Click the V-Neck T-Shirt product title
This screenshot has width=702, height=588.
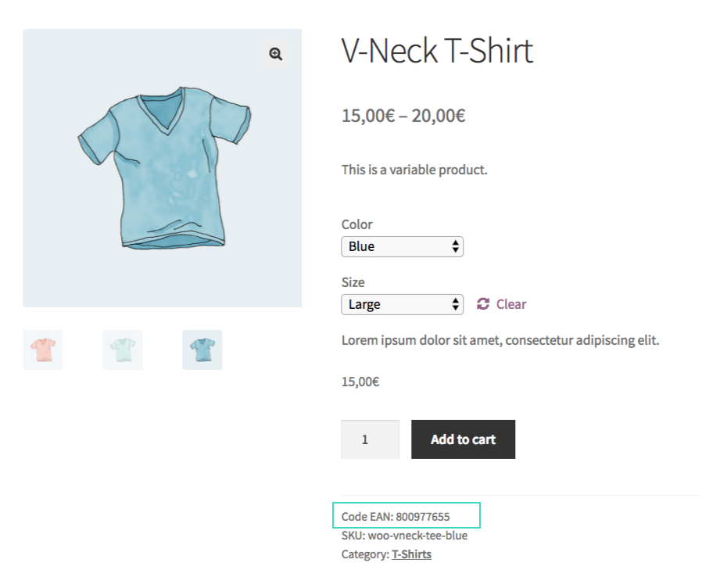pyautogui.click(x=437, y=52)
